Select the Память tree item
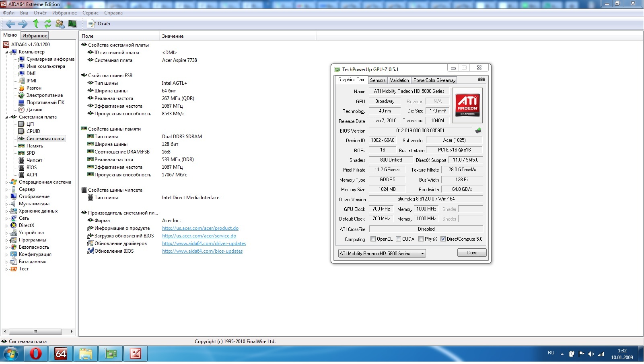This screenshot has height=364, width=644. [x=35, y=146]
